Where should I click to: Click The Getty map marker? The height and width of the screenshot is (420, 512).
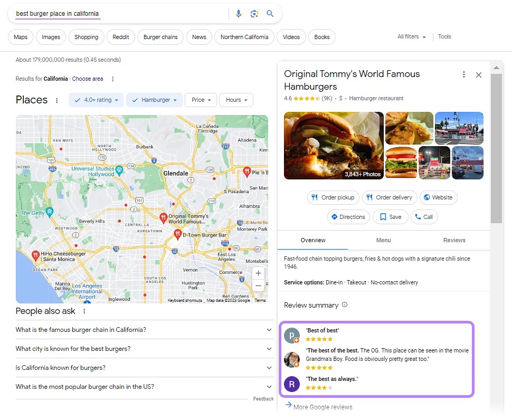(x=49, y=212)
